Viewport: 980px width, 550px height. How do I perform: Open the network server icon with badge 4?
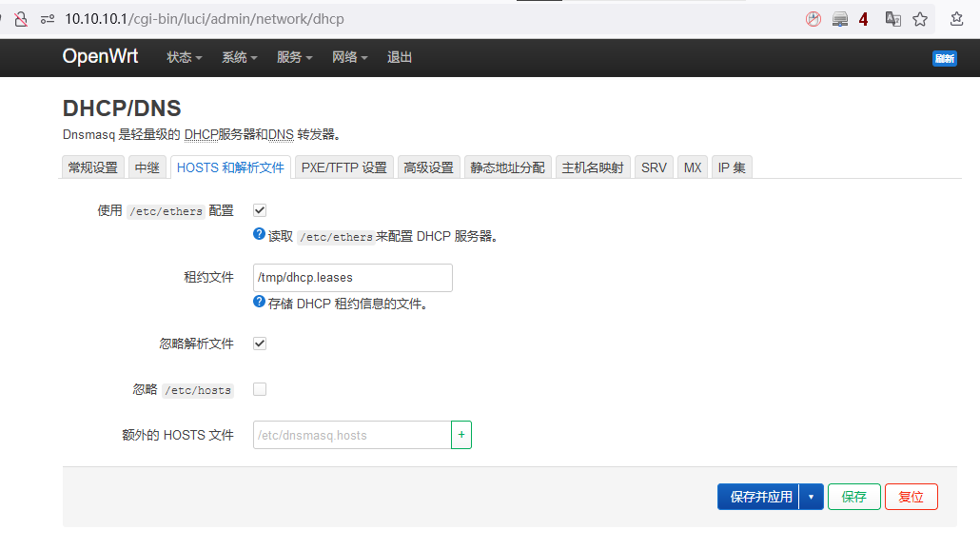point(840,19)
